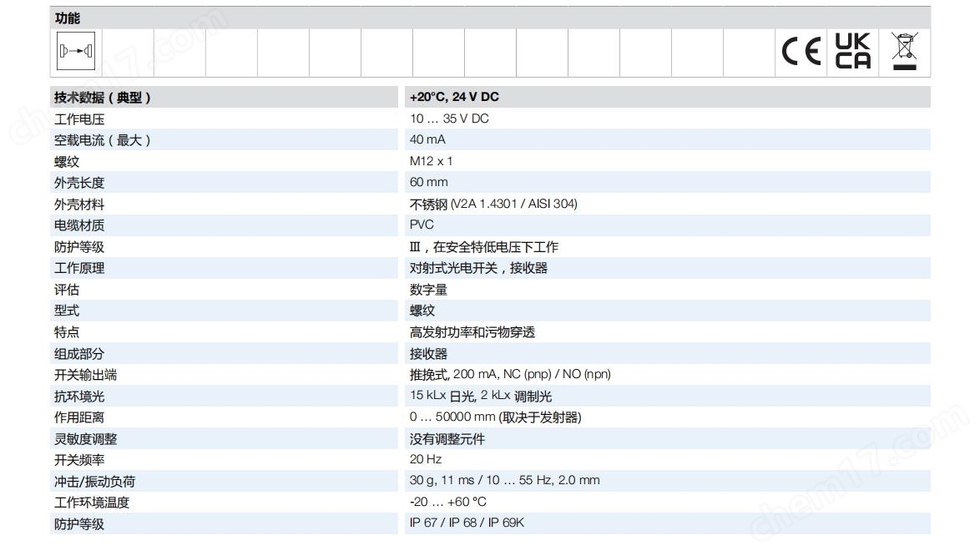Click the CE certification mark
980x551 pixels.
pyautogui.click(x=801, y=51)
